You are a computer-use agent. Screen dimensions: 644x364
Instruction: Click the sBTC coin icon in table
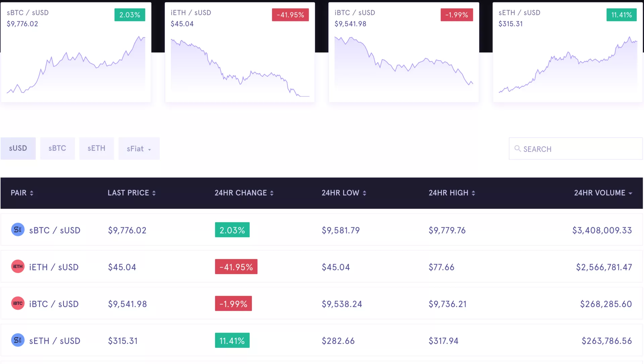[18, 230]
